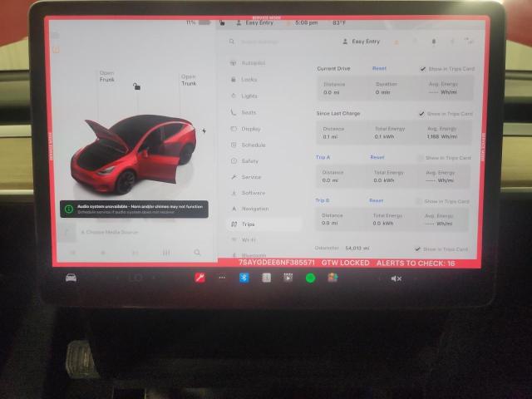The image size is (532, 399).
Task: Tap the media search magnifier icon
Action: [x=197, y=253]
